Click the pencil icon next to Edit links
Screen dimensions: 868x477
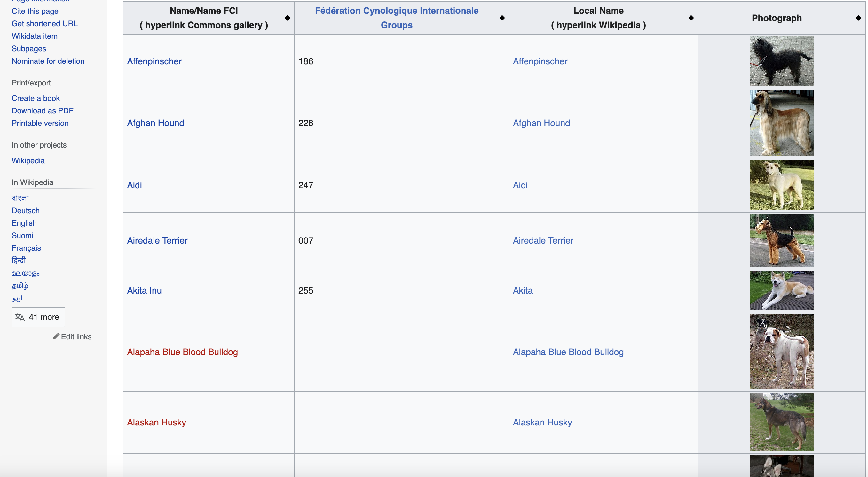(x=56, y=336)
